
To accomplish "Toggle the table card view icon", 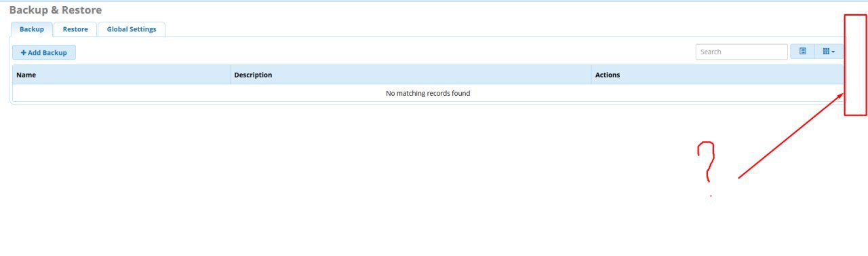I will 802,52.
